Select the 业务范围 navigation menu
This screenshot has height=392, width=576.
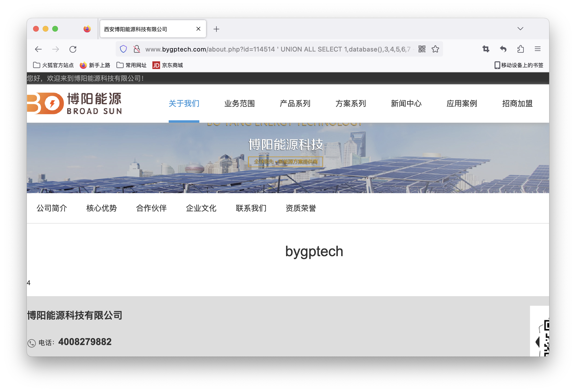click(x=239, y=103)
